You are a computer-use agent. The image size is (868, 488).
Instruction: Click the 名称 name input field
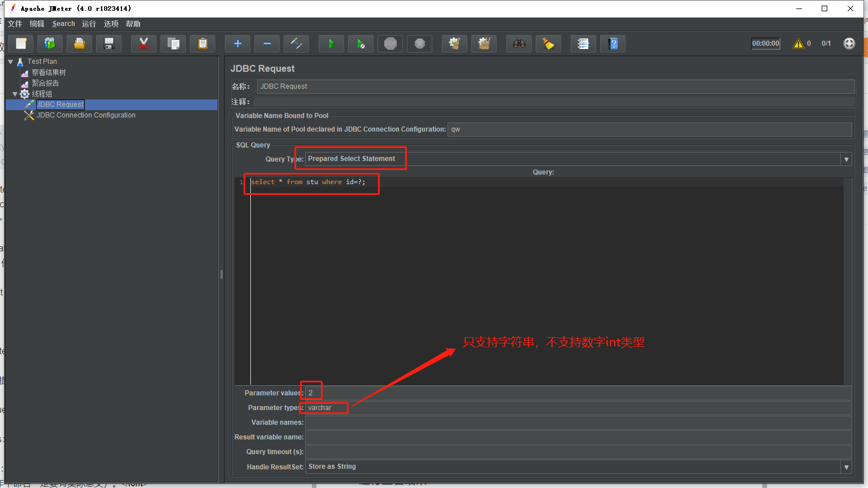pos(555,86)
